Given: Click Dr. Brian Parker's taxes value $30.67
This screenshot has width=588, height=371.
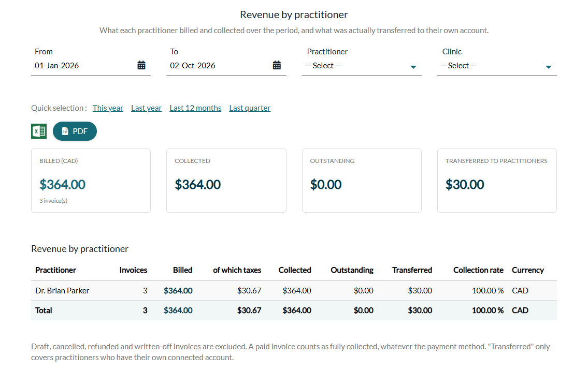Looking at the screenshot, I should tap(249, 291).
